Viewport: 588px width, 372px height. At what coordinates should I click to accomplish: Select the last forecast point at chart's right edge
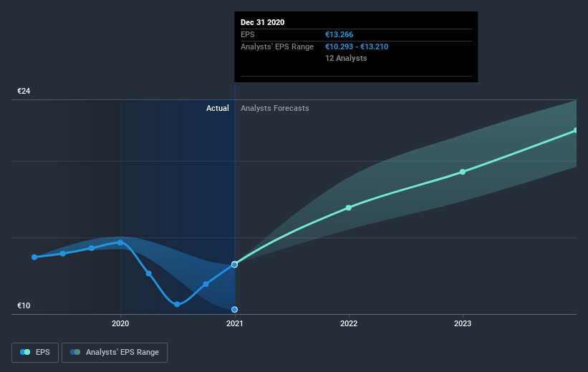pos(576,130)
